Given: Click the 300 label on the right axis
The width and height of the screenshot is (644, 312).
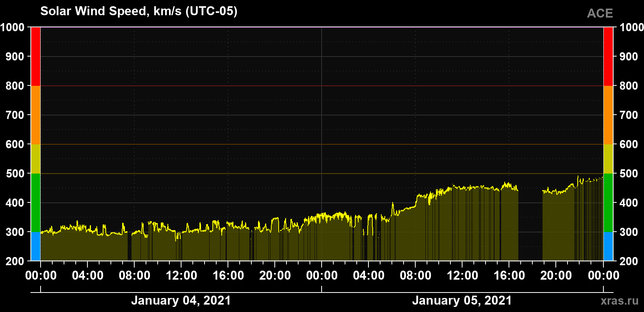Looking at the screenshot, I should pyautogui.click(x=629, y=232).
